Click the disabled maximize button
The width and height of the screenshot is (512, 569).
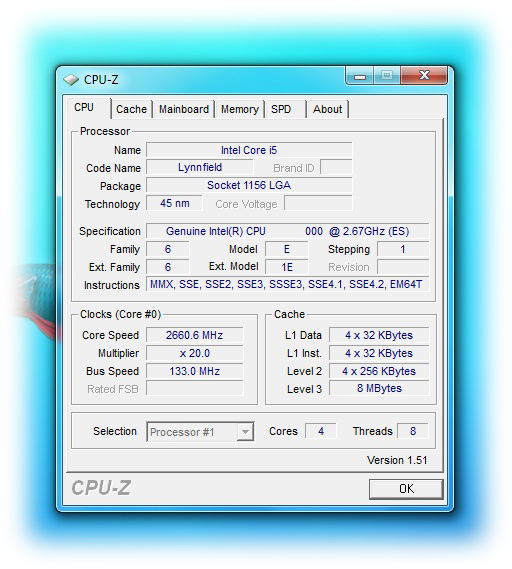click(x=387, y=75)
